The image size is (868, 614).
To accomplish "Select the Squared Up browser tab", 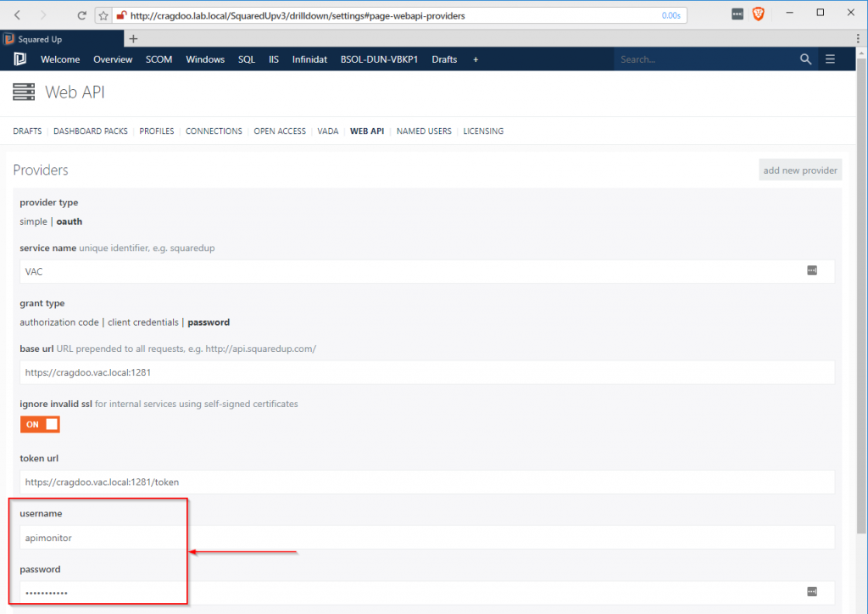I will click(62, 39).
